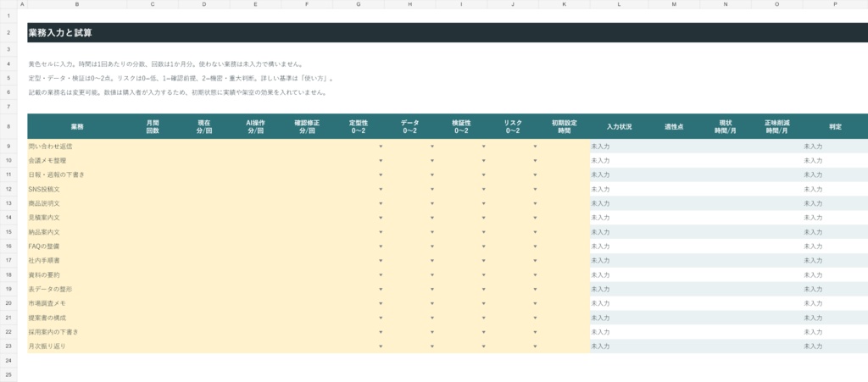The height and width of the screenshot is (382, 868).
Task: Open リスク dropdown for 問い合わせ返信 row
Action: (536, 147)
